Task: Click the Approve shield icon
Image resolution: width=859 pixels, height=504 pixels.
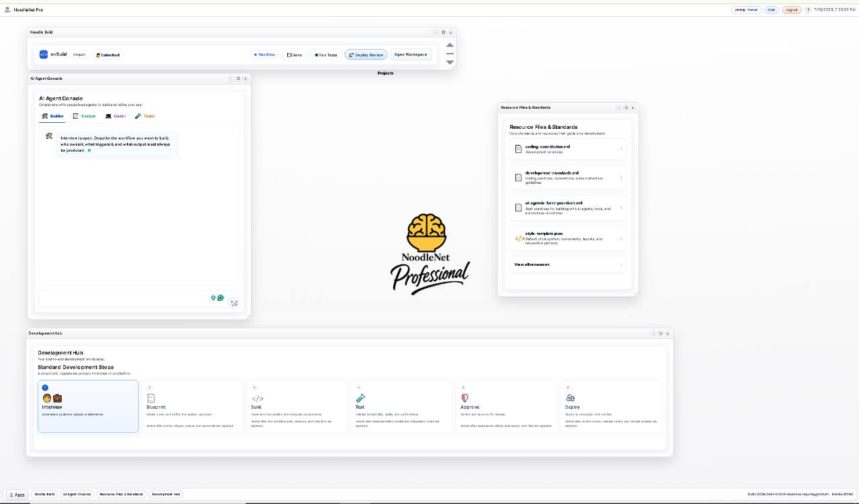Action: [x=464, y=398]
